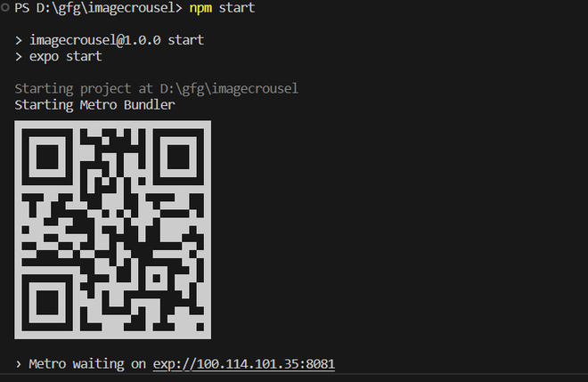Click the center of the QR code
This screenshot has width=588, height=382.
(112, 230)
